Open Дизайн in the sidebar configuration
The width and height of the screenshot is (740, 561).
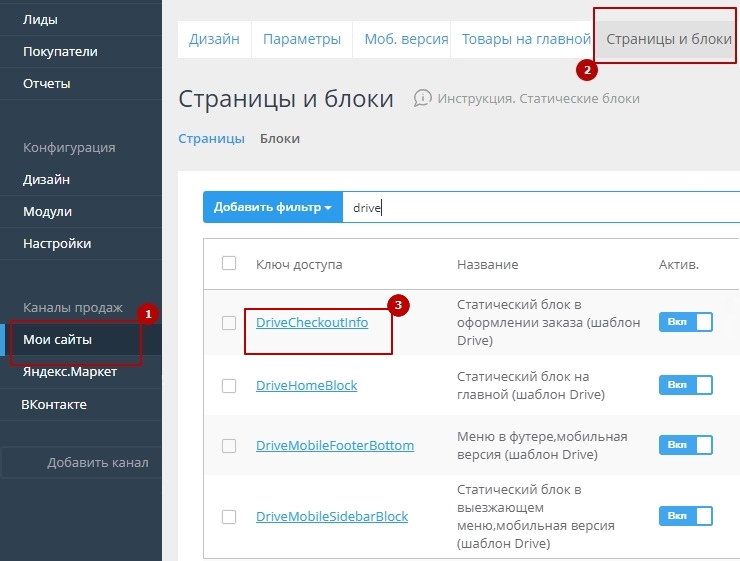pyautogui.click(x=46, y=179)
